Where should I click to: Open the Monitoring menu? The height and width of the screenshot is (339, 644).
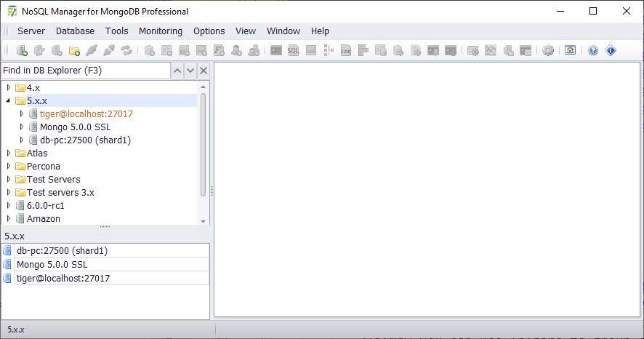tap(161, 31)
